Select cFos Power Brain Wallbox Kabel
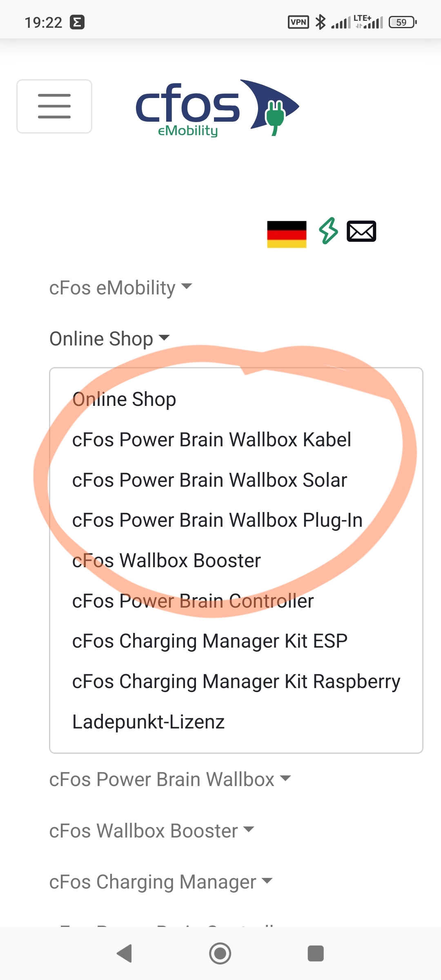The image size is (441, 980). (212, 440)
